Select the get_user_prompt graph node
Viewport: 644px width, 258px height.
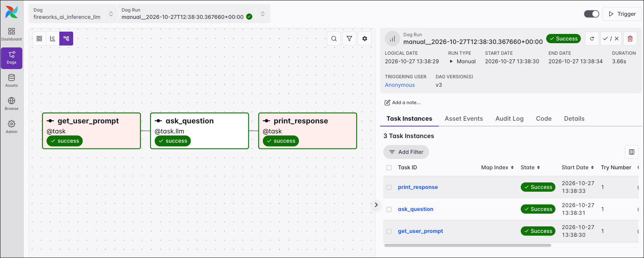(91, 131)
